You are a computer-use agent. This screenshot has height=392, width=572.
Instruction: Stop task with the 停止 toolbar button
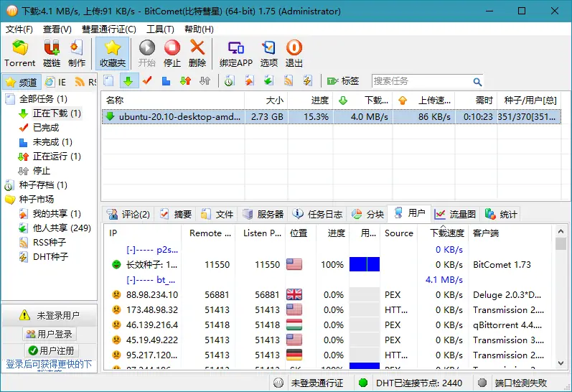tap(172, 53)
